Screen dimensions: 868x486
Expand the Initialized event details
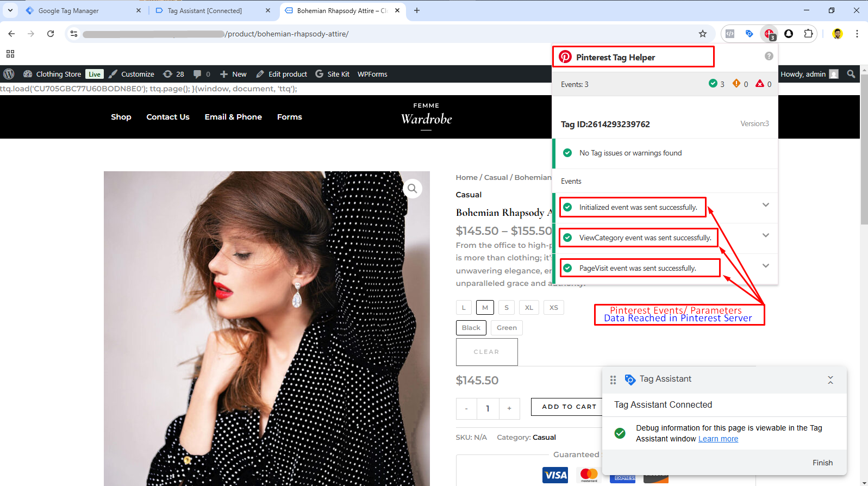765,205
